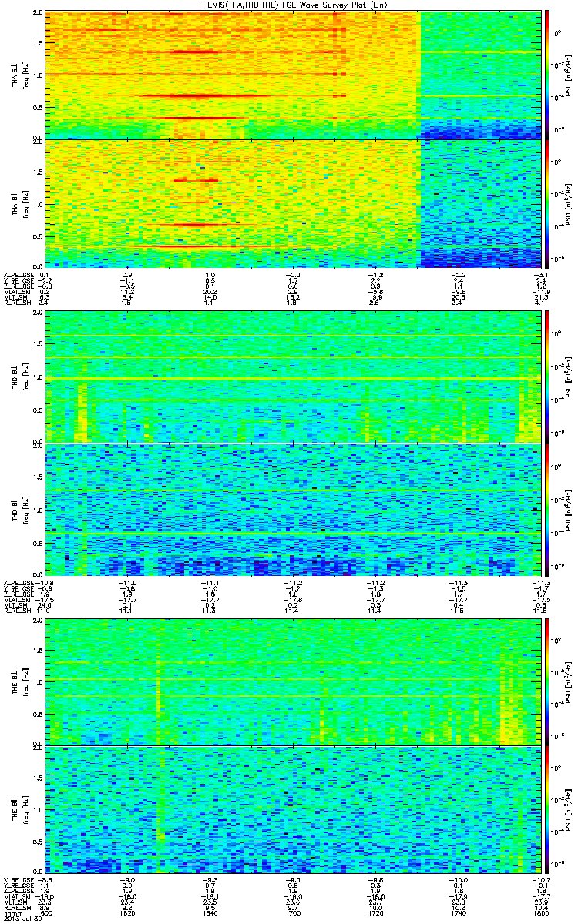Click X_RE_GSE row label under THA panels
The height and width of the screenshot is (924, 578).
[x=17, y=274]
